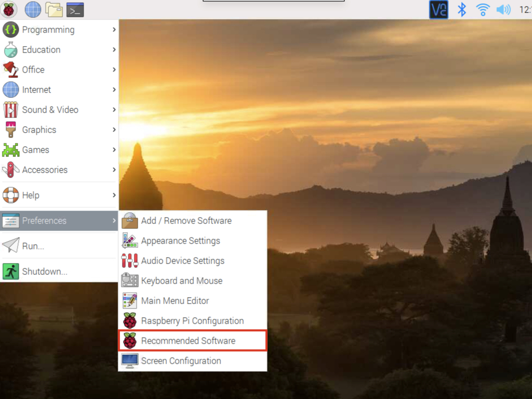The width and height of the screenshot is (532, 399).
Task: Click the Programming curly braces icon
Action: pos(10,30)
